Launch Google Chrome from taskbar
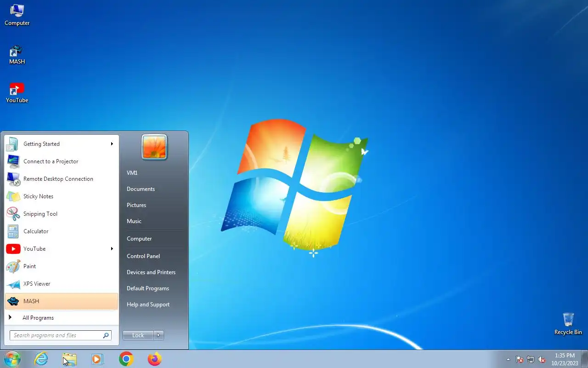Screen dimensions: 588x368 tap(126, 359)
